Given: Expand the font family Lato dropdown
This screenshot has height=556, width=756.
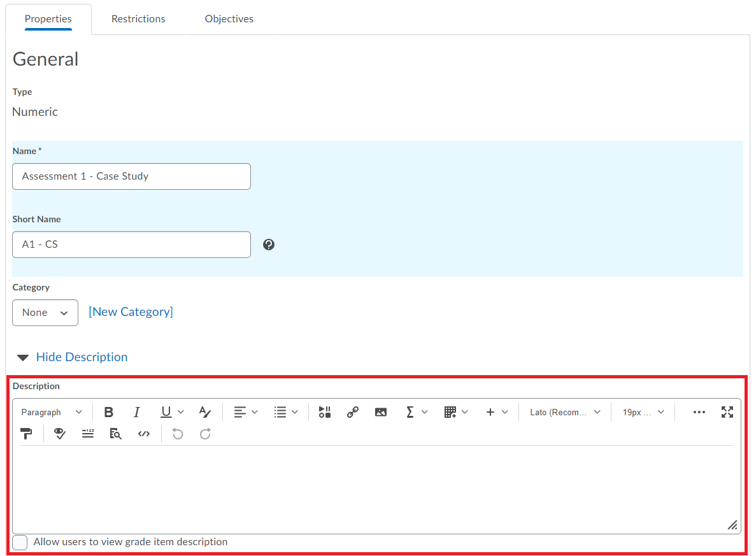Looking at the screenshot, I should (565, 412).
